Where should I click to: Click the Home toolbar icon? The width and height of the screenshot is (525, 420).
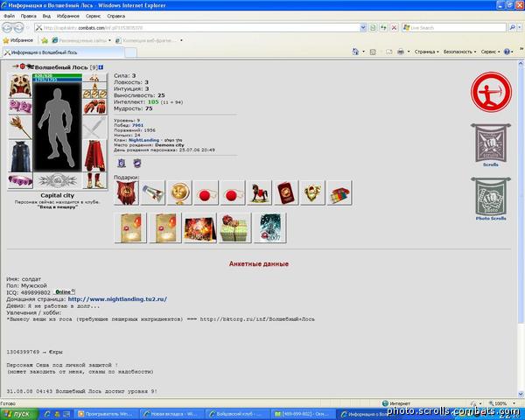355,52
